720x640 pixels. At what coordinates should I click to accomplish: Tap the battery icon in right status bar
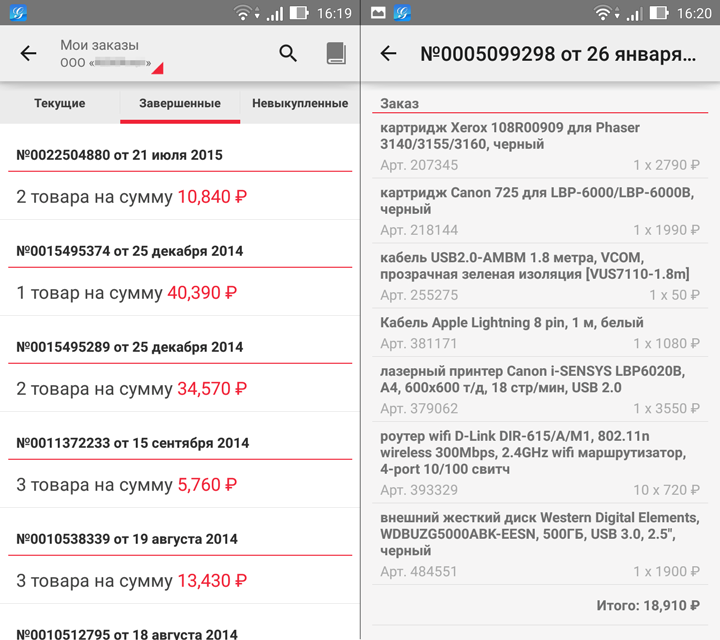coord(659,13)
